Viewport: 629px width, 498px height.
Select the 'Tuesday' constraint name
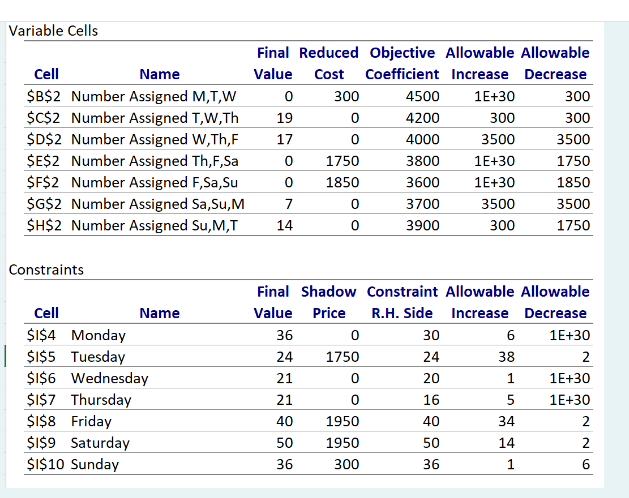pyautogui.click(x=98, y=357)
